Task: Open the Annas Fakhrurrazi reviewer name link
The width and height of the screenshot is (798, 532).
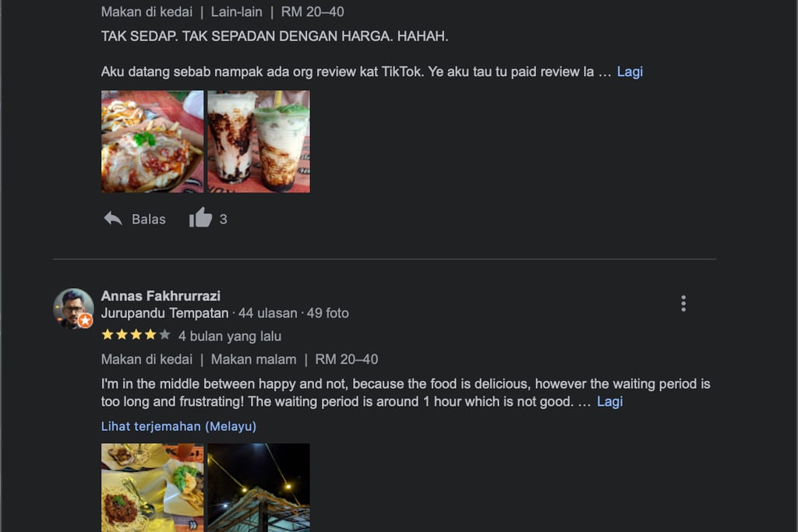Action: click(161, 296)
